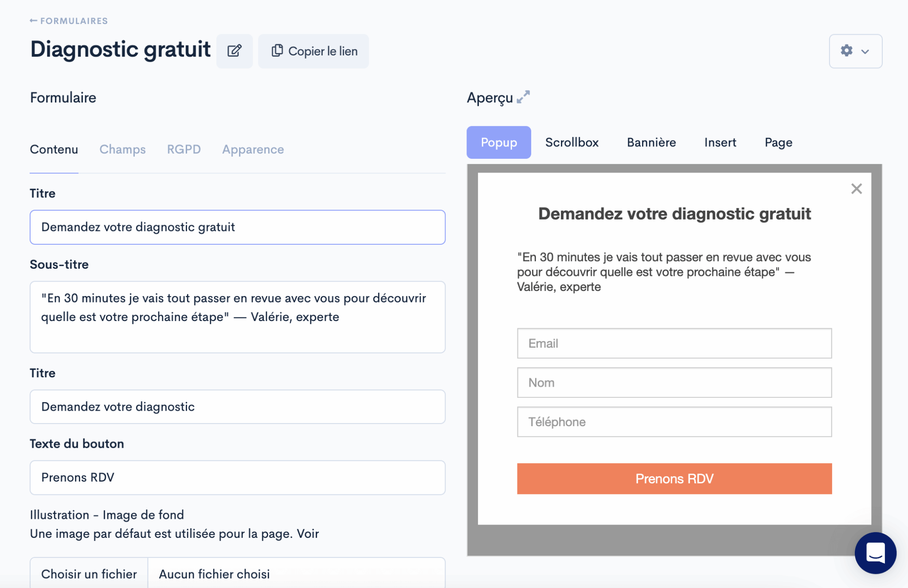Switch to the Champs tab
Screen dimensions: 908x588
[122, 149]
